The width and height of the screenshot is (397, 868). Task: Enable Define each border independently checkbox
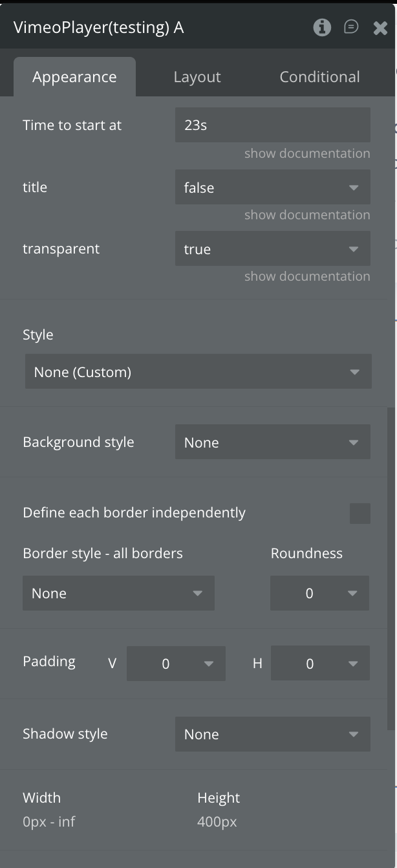coord(359,514)
